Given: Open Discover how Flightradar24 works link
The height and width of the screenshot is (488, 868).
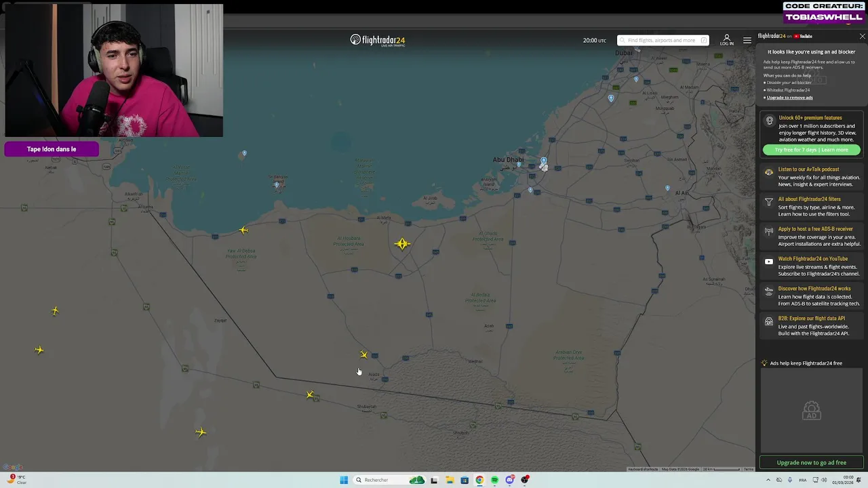Looking at the screenshot, I should coord(814,289).
